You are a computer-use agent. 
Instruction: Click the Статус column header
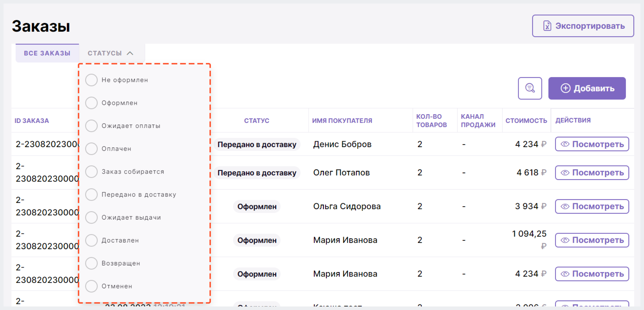pos(256,121)
